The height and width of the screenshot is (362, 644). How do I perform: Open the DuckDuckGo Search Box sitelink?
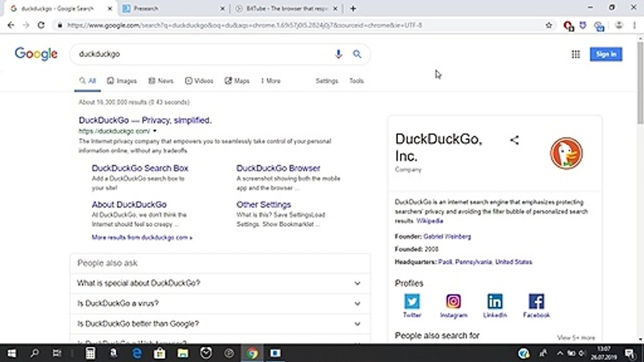pos(140,168)
